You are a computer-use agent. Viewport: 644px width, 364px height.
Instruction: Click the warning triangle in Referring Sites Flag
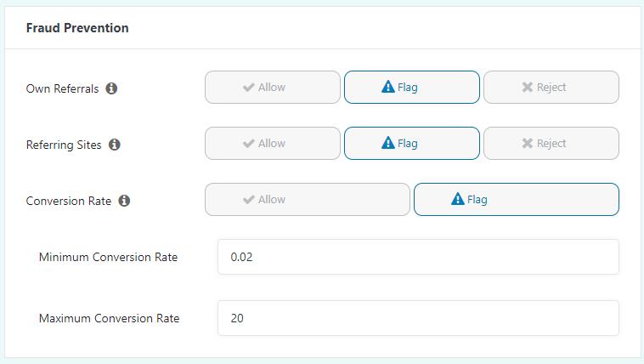point(387,143)
